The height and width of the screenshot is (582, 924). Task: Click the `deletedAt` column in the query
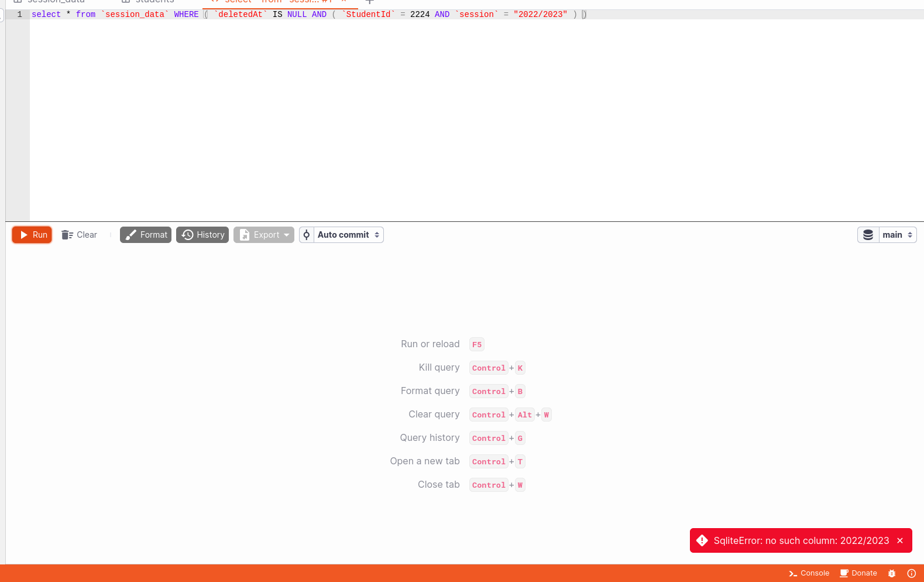[241, 15]
